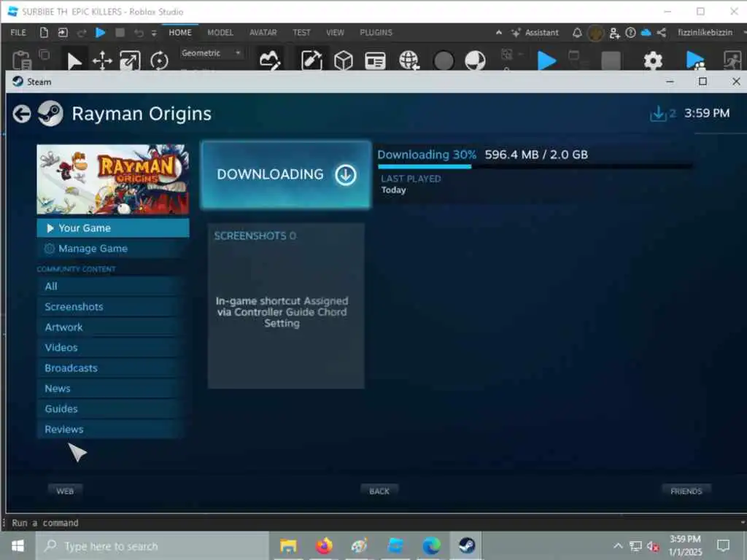The width and height of the screenshot is (747, 560).
Task: Click the WEB button in Steam footer
Action: pos(65,491)
